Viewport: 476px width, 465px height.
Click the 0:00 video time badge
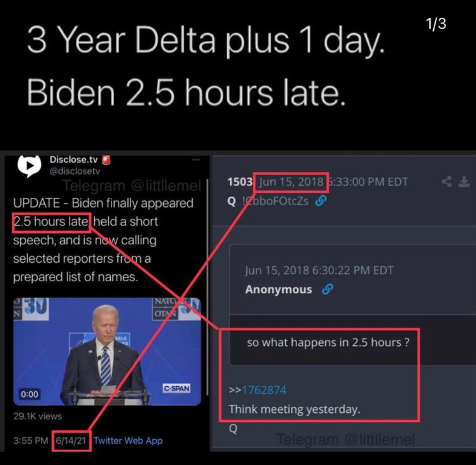30,394
